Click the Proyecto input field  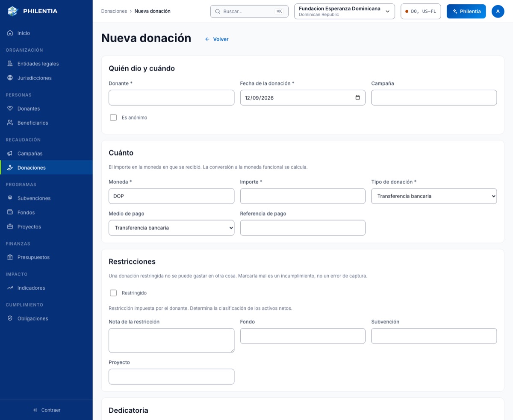(x=171, y=376)
